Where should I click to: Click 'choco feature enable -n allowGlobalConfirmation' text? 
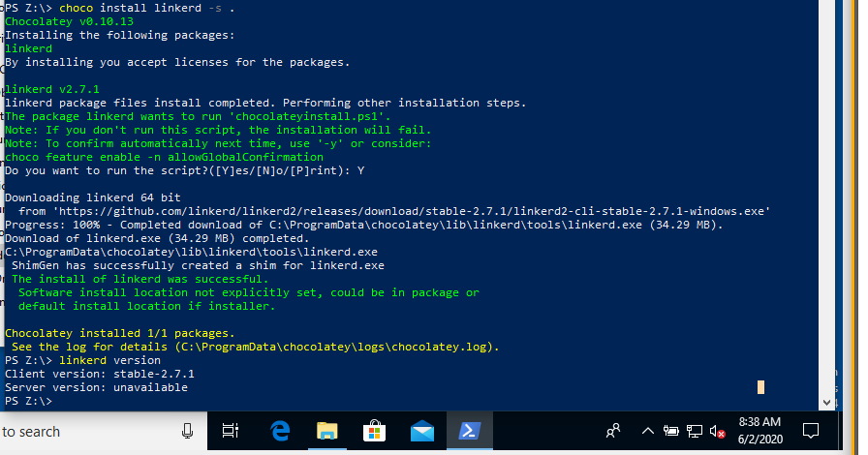point(164,157)
